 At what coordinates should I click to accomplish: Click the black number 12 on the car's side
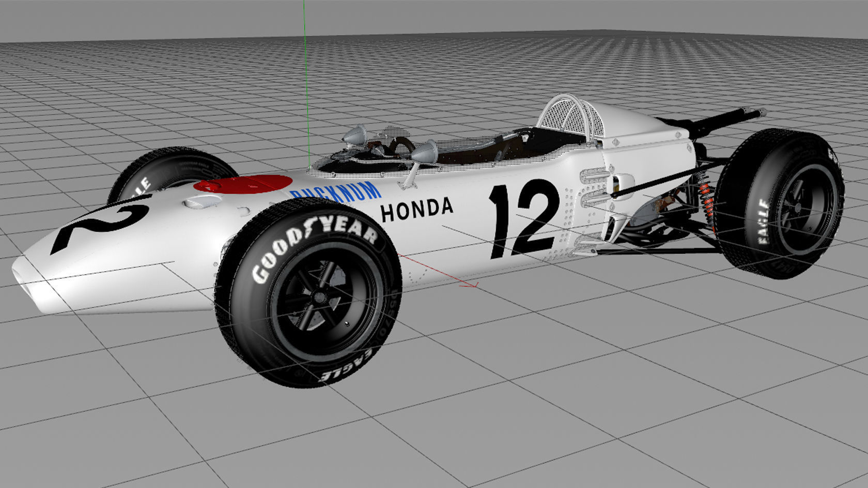524,218
